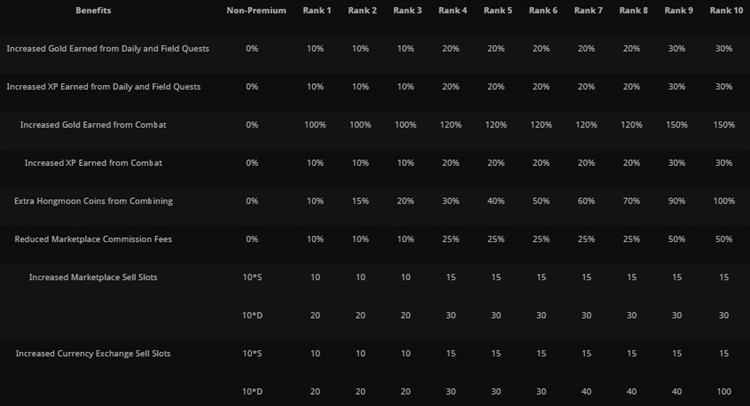Click the 150% Rank 10 combat gold value
Image resolution: width=750 pixels, height=406 pixels.
pos(724,125)
